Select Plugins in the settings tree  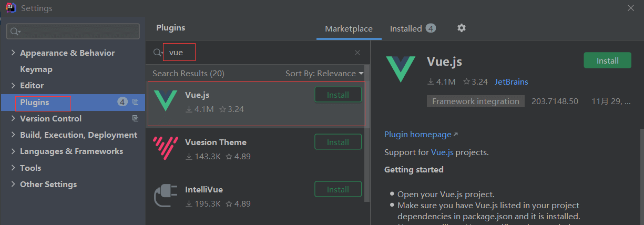coord(34,102)
